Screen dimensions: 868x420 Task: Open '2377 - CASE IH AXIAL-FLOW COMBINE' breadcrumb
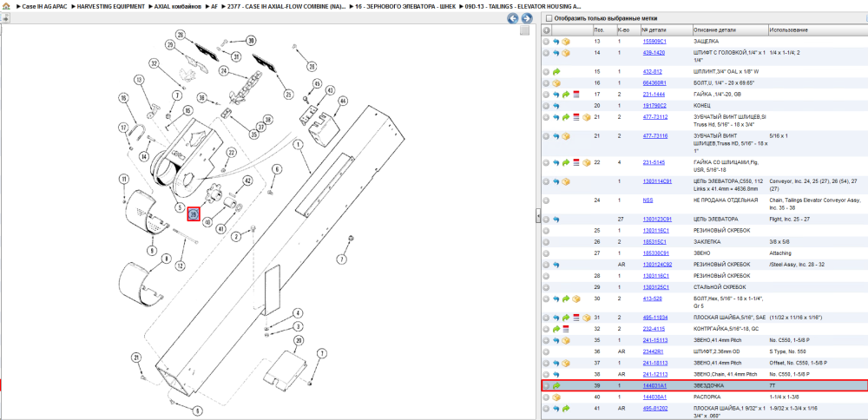[x=286, y=6]
